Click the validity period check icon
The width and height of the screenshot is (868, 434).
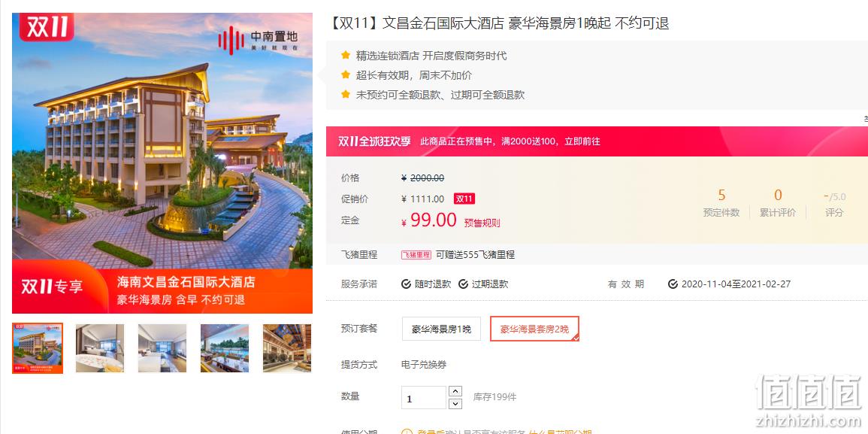click(x=673, y=284)
